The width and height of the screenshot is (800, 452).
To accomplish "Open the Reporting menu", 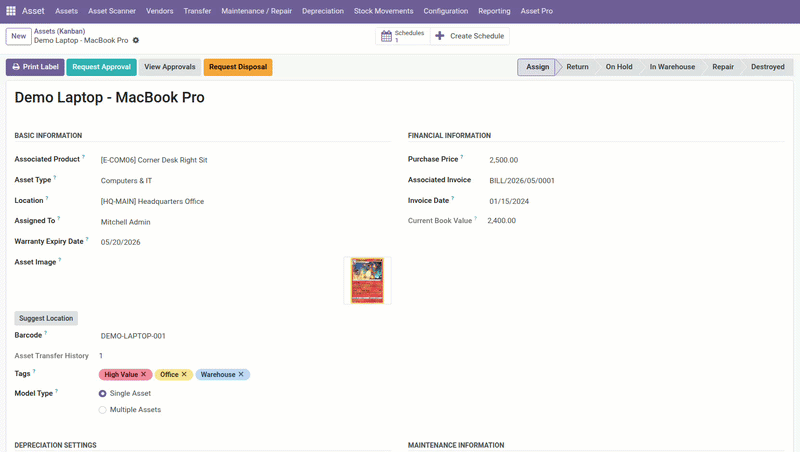I will (x=494, y=11).
